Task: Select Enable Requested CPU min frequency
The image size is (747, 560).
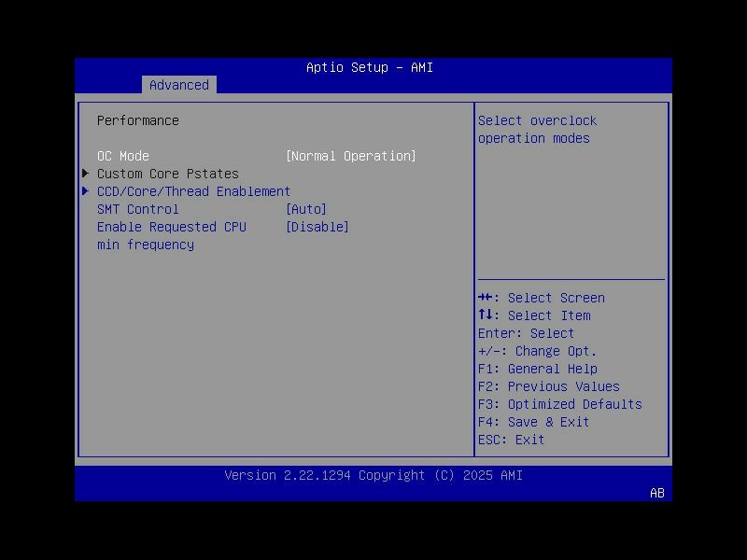Action: [172, 236]
